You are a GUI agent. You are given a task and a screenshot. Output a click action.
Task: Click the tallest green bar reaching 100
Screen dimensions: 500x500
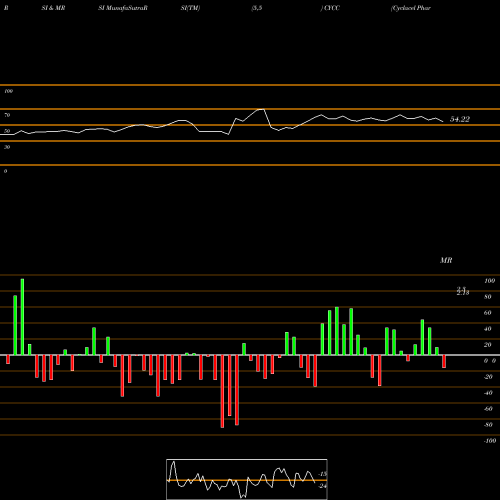point(22,317)
